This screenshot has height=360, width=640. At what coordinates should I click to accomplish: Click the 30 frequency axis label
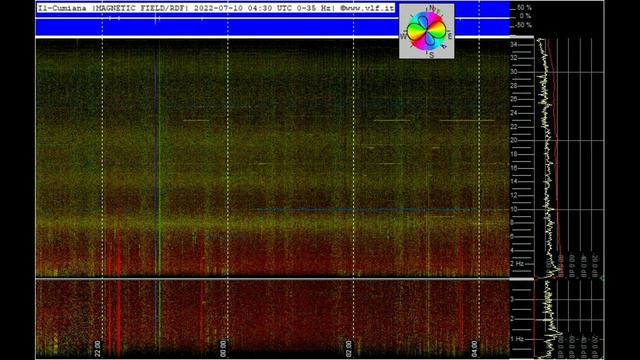(514, 72)
